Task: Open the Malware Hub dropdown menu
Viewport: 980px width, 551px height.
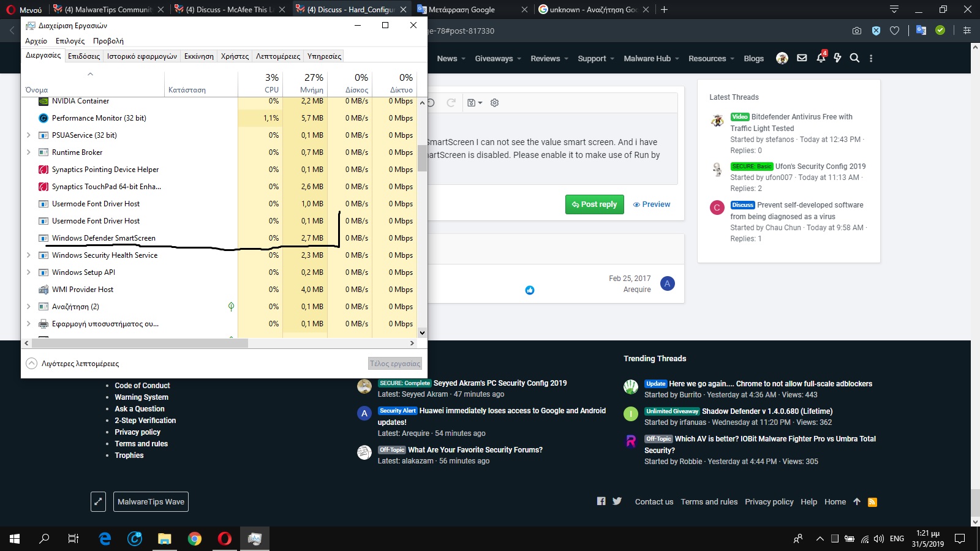Action: [651, 59]
